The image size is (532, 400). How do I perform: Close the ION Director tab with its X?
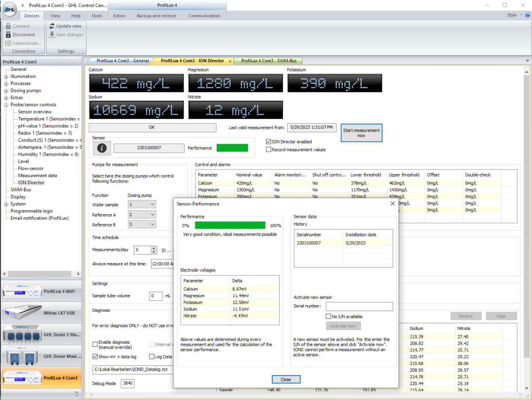[x=230, y=61]
